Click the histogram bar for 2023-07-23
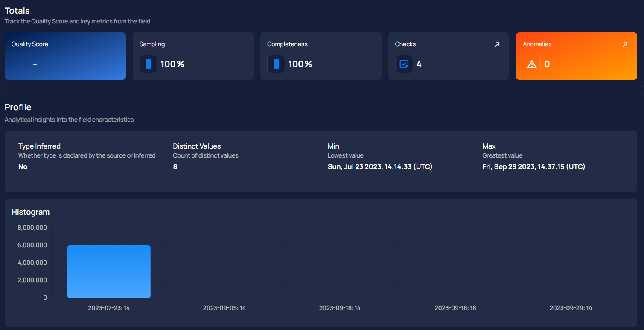 coord(109,272)
